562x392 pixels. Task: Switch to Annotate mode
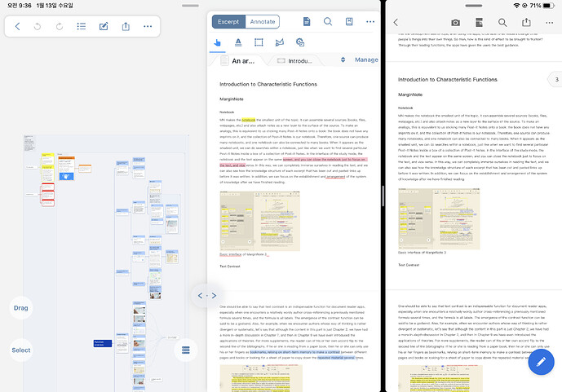[x=263, y=21]
